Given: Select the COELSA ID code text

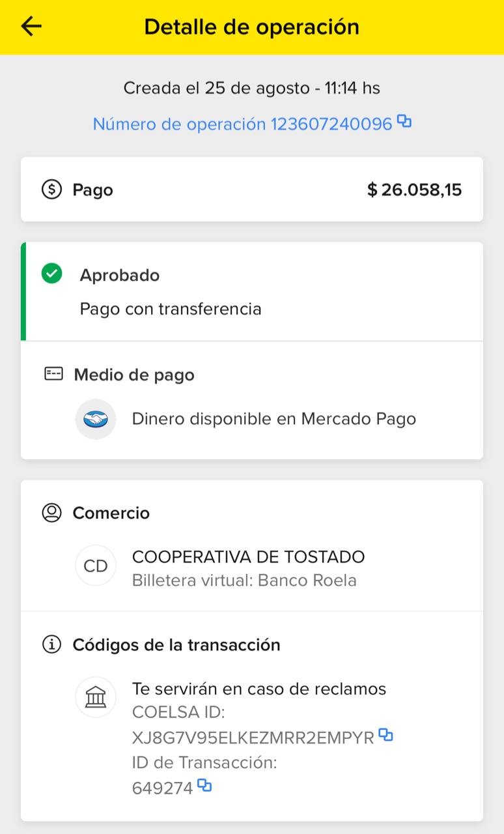Looking at the screenshot, I should [x=253, y=738].
